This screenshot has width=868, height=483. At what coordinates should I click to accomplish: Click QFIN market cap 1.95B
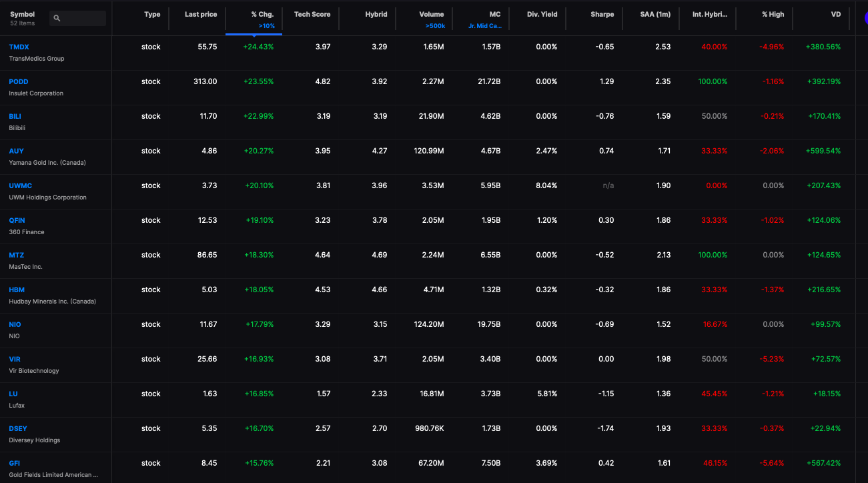(490, 220)
